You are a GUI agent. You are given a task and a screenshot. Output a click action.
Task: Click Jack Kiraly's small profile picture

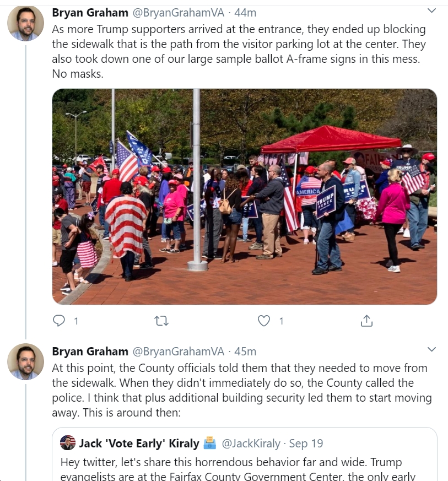(x=68, y=442)
